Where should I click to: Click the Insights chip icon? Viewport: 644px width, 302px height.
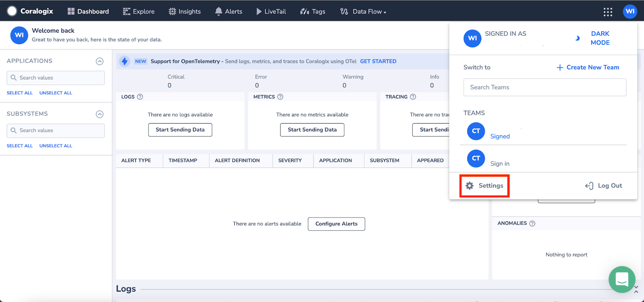[172, 11]
